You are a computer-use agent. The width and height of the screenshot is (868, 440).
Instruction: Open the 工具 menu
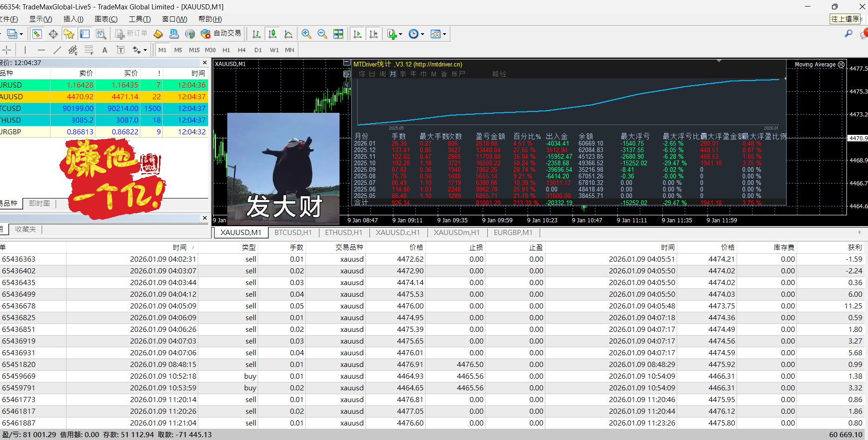click(x=139, y=19)
